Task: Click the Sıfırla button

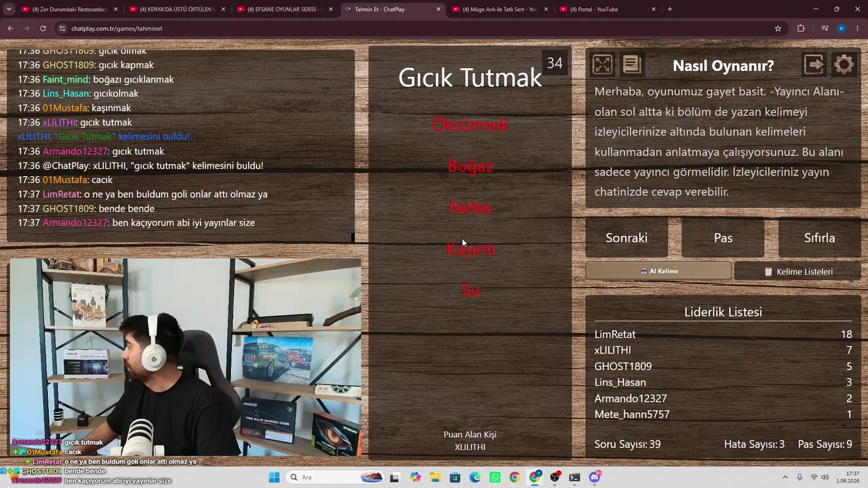Action: click(819, 238)
